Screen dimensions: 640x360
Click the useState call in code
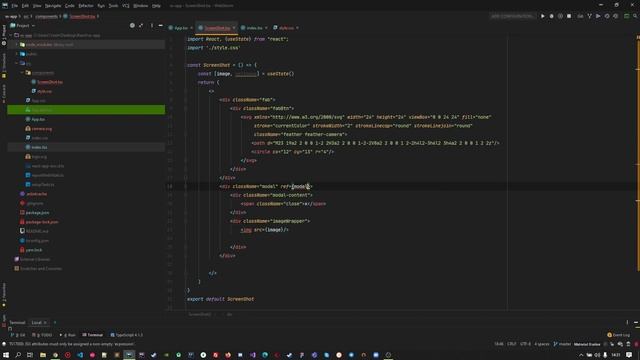[280, 74]
